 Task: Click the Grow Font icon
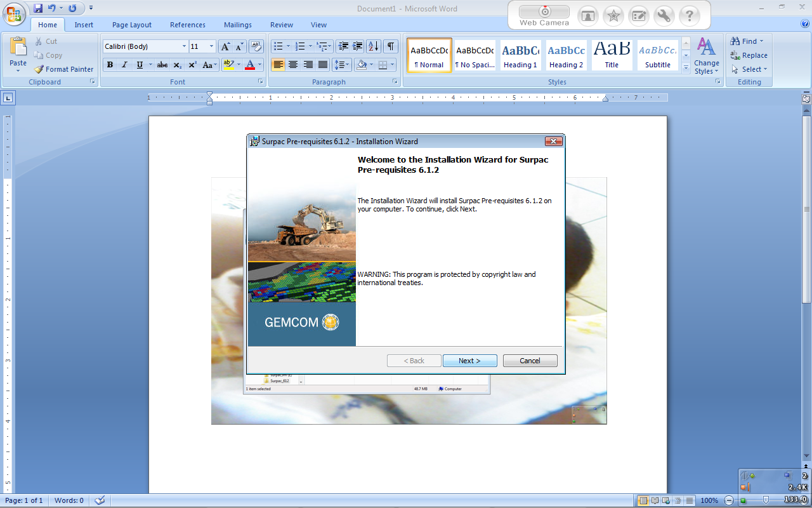tap(225, 46)
